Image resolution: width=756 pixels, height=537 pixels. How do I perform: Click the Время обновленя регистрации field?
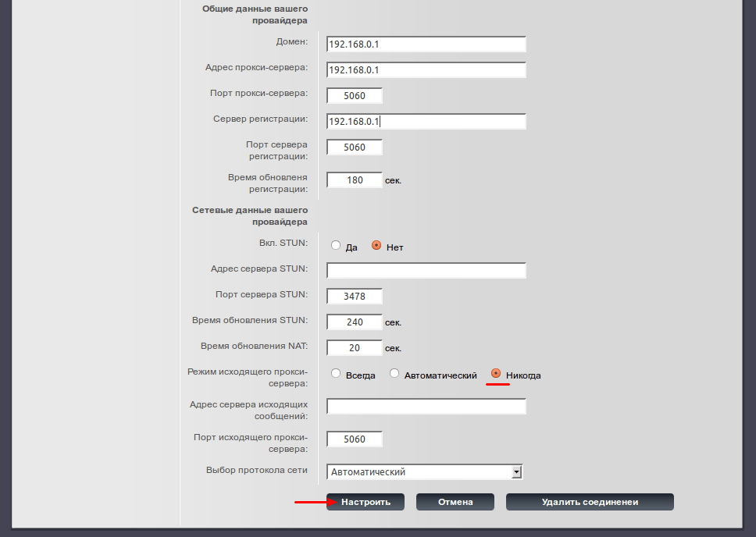tap(355, 180)
